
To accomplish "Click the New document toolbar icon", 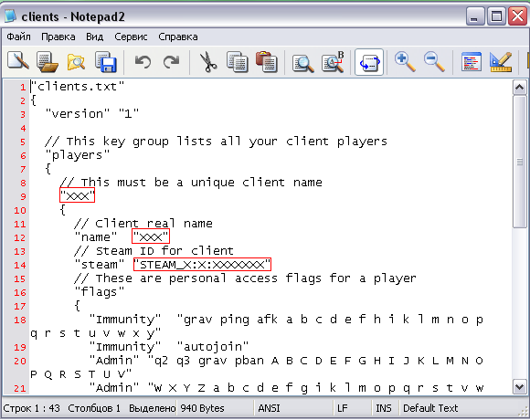I will pos(18,62).
